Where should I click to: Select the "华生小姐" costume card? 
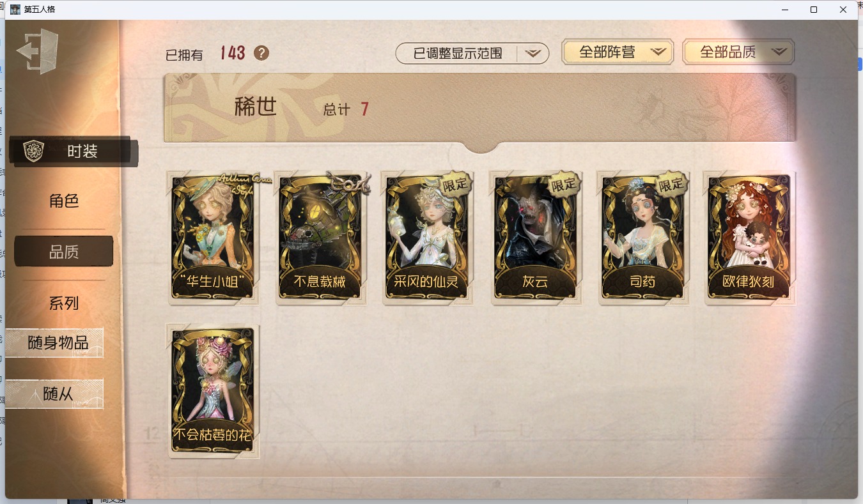[x=213, y=238]
